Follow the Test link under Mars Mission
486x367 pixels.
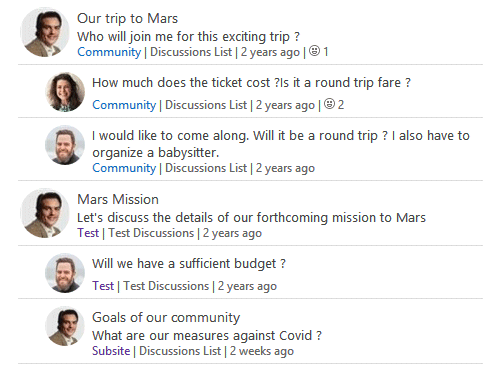click(88, 233)
